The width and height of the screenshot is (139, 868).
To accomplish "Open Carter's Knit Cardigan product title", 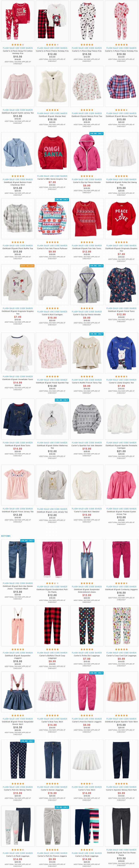I will point(52,314).
